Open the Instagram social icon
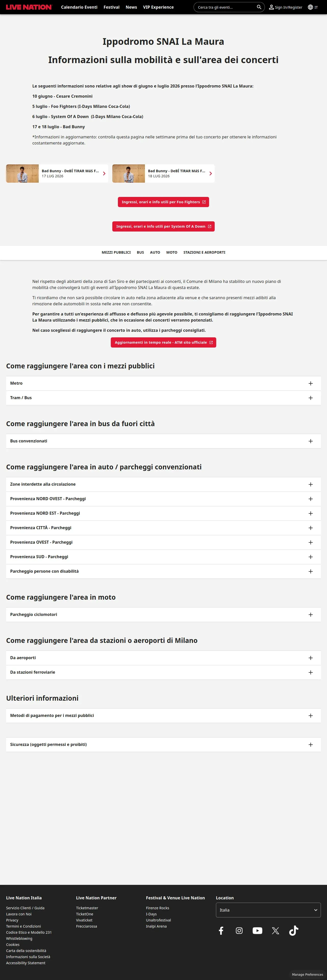 click(239, 931)
